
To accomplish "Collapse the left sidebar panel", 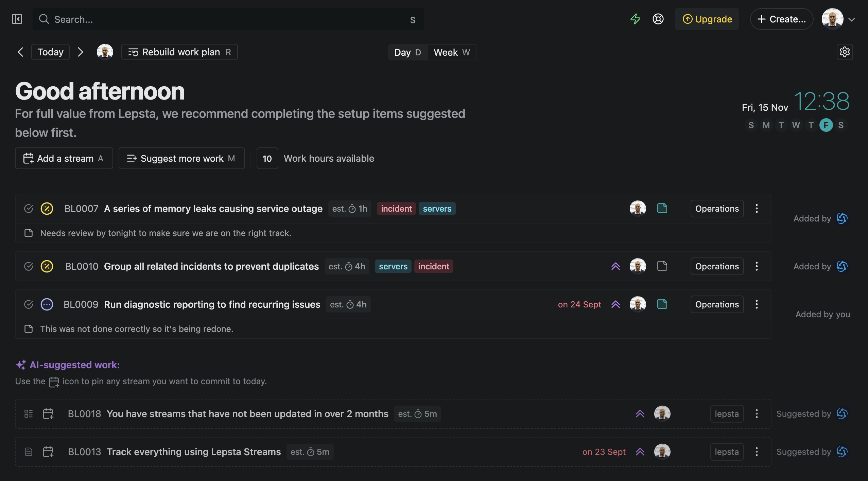I will (x=17, y=19).
